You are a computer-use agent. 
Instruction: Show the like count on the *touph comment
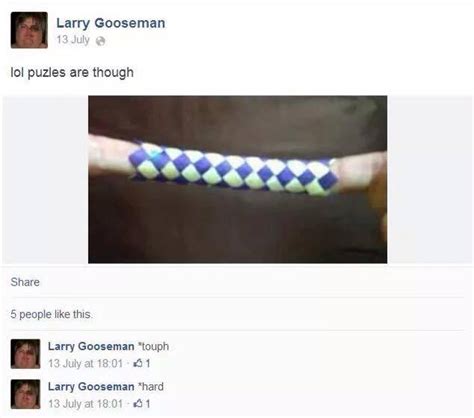148,363
